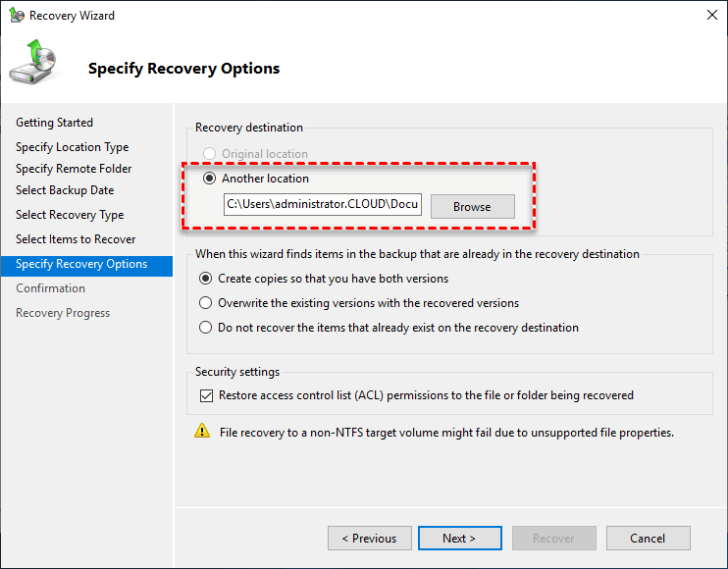Go to Specify Location Type step
Screen dimensions: 728x569
[73, 147]
